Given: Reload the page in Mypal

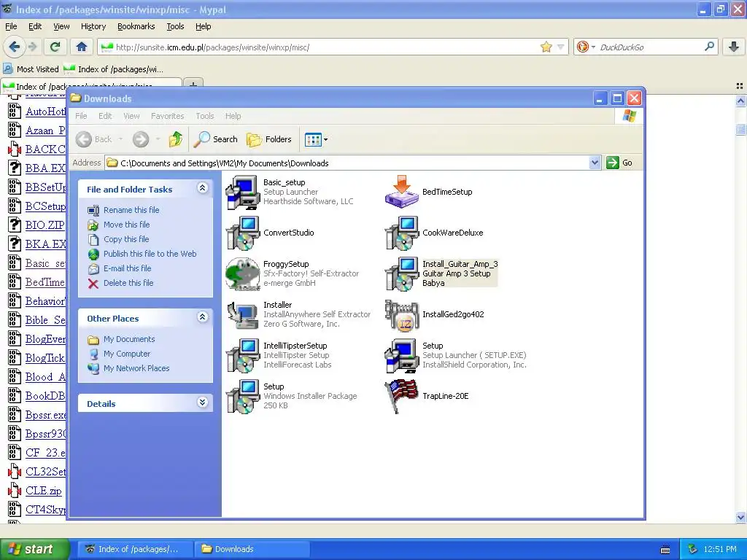Looking at the screenshot, I should click(x=55, y=47).
